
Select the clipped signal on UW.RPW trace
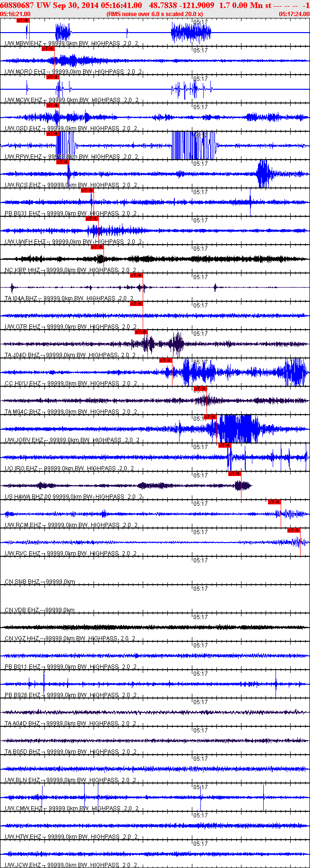194,145
